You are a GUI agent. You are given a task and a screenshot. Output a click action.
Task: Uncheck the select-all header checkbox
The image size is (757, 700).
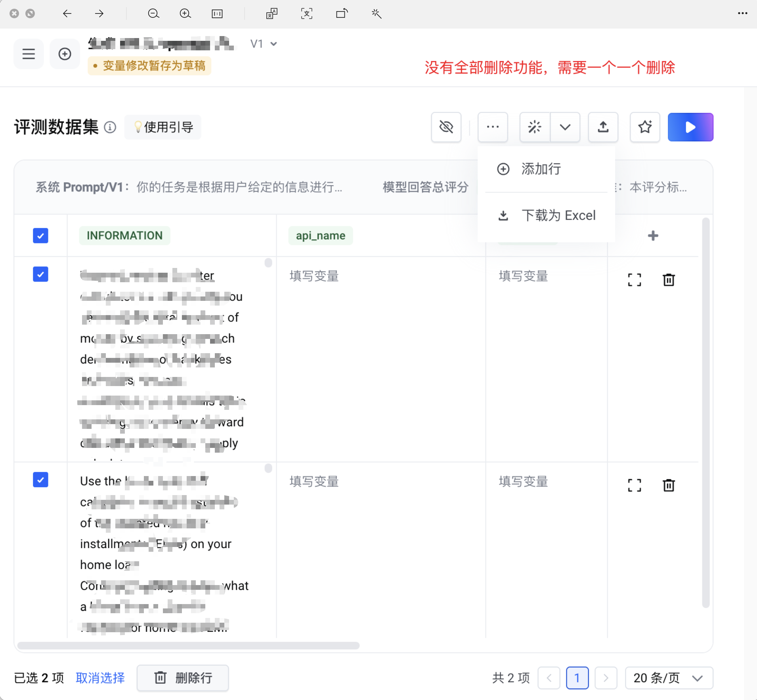[x=40, y=236]
